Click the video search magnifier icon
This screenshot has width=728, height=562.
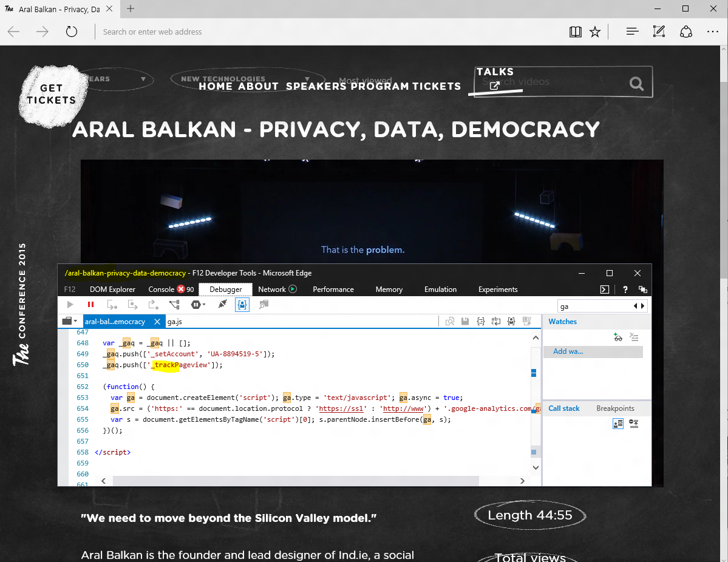636,84
